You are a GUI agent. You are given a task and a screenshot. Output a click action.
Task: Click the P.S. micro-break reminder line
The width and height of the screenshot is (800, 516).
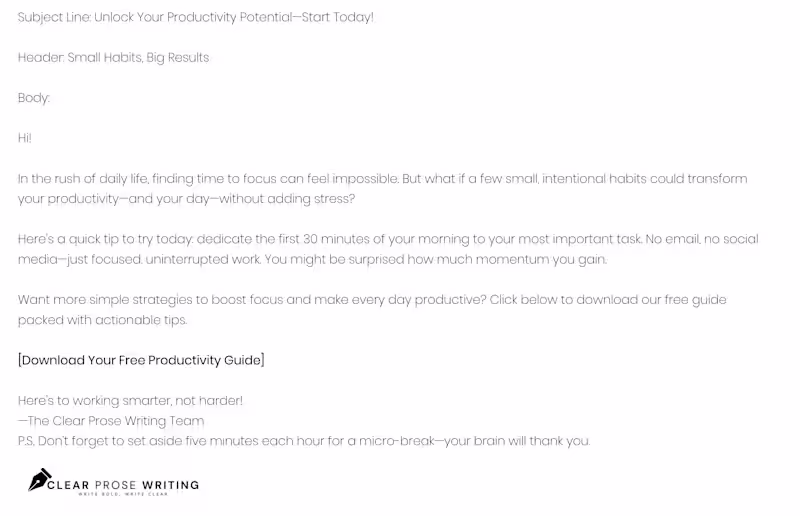pyautogui.click(x=304, y=441)
